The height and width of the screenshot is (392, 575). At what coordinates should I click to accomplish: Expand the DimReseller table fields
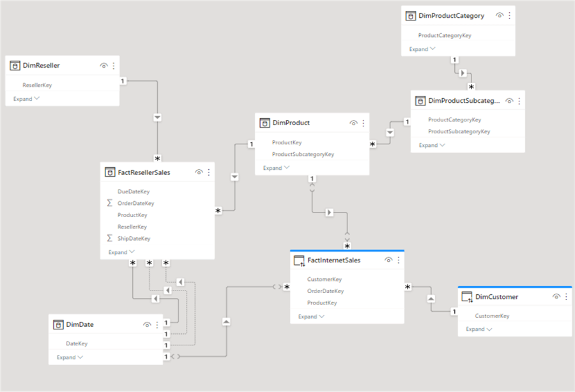click(26, 99)
